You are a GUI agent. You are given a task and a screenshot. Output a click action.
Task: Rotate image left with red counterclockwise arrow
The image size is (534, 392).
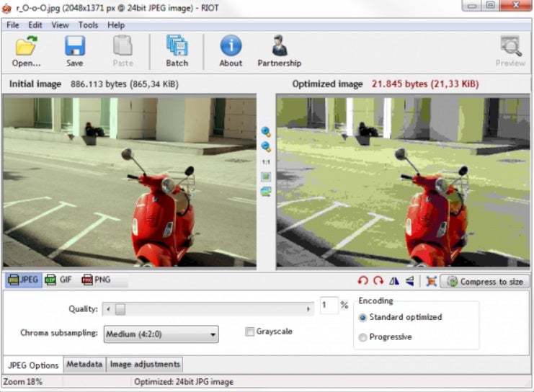(363, 281)
